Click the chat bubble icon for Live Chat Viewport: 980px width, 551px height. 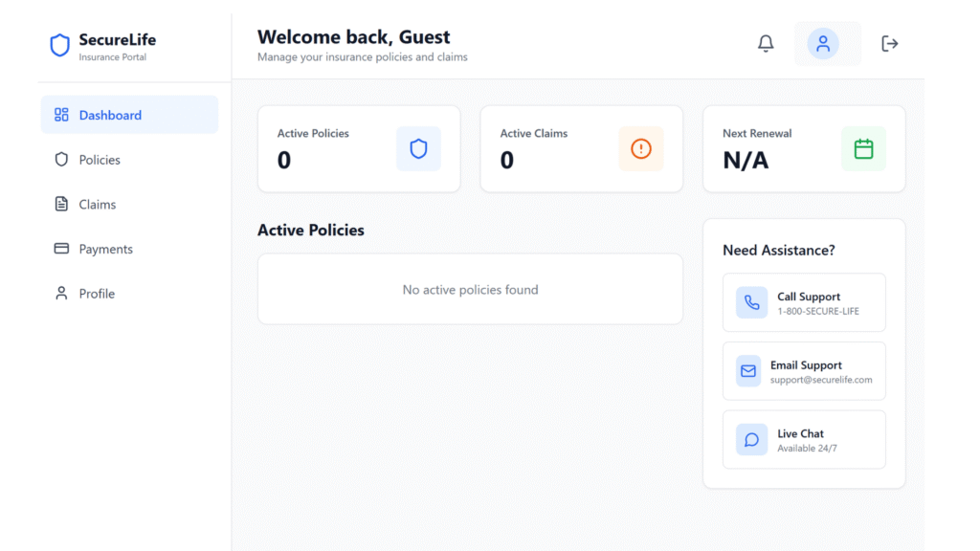point(751,439)
